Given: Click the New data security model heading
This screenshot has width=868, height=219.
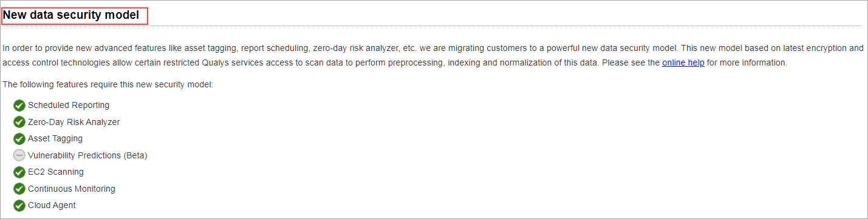Looking at the screenshot, I should tap(71, 14).
